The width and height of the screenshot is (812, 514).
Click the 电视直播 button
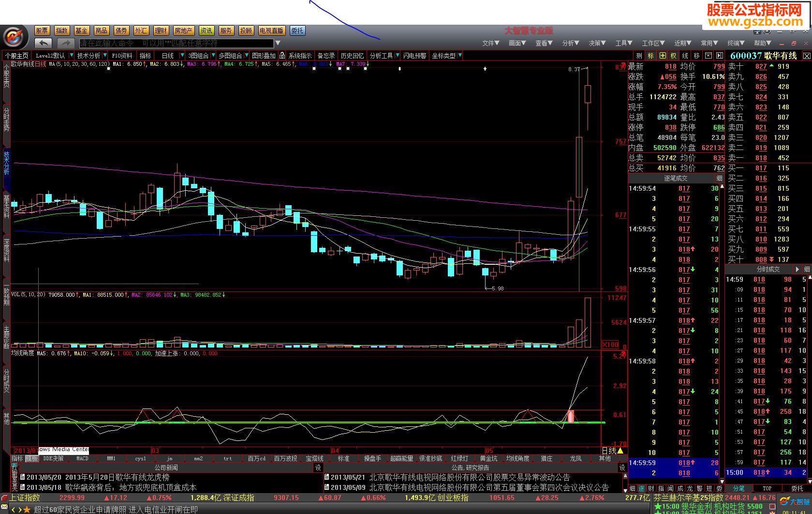point(271,30)
